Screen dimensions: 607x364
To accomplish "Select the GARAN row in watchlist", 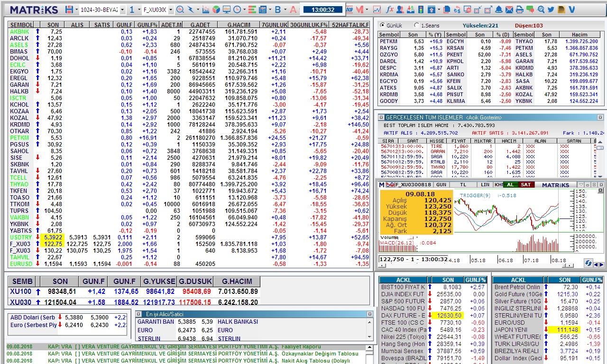I will coord(189,84).
